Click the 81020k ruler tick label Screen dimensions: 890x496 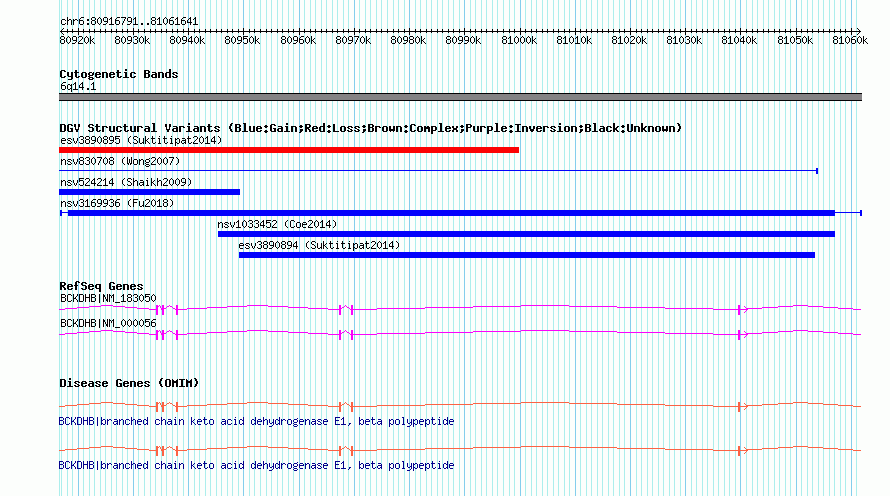point(629,40)
